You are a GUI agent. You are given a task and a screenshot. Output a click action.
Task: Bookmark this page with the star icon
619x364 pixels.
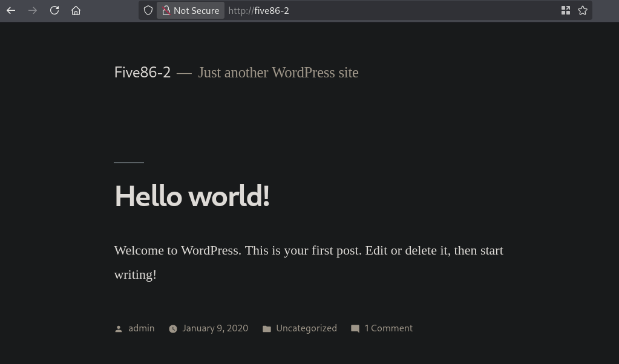[x=583, y=11]
